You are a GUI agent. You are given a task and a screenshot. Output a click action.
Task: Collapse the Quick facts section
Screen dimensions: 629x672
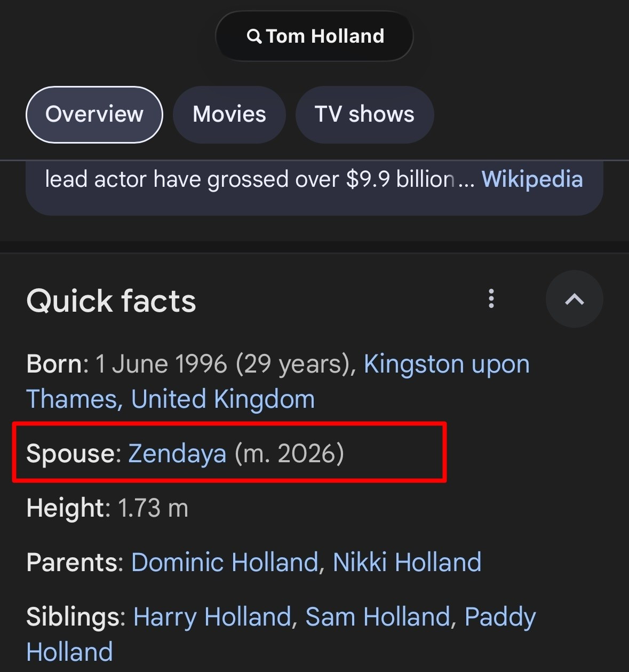coord(574,299)
